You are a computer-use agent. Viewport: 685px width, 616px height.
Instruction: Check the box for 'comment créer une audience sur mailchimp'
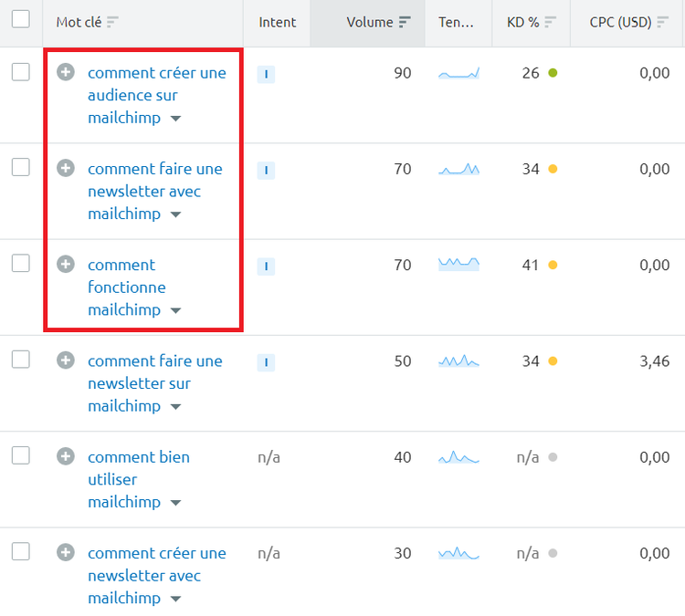20,72
